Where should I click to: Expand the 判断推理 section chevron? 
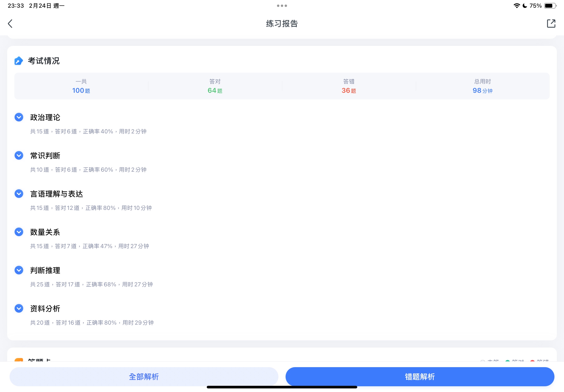19,270
